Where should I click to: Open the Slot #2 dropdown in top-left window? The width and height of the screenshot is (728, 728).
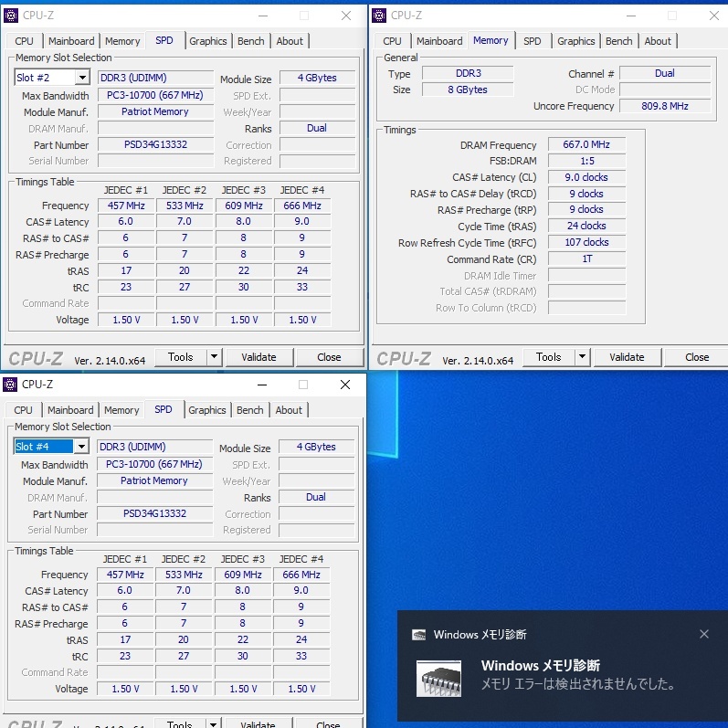(82, 78)
